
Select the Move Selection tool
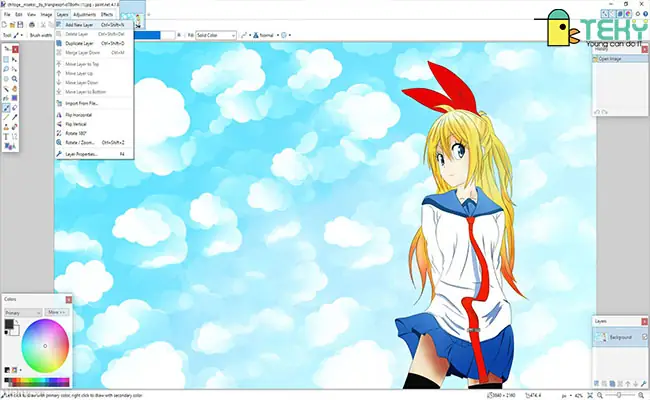click(x=15, y=69)
